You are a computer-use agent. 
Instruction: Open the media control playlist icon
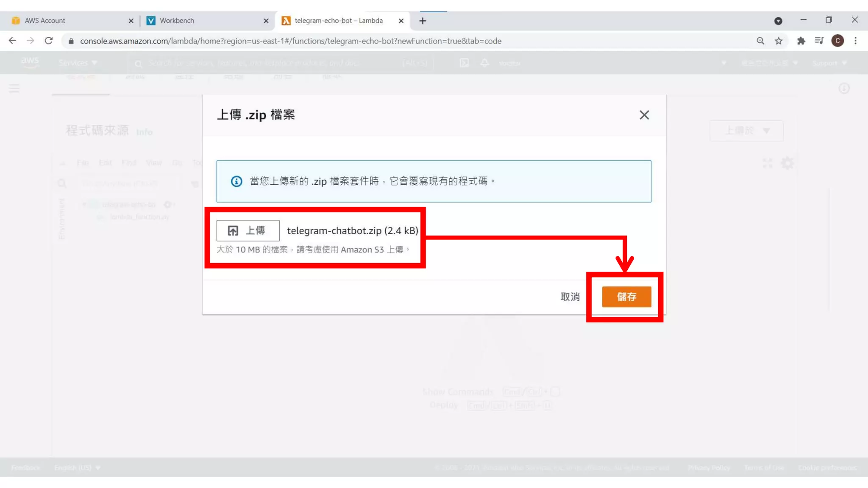coord(819,41)
